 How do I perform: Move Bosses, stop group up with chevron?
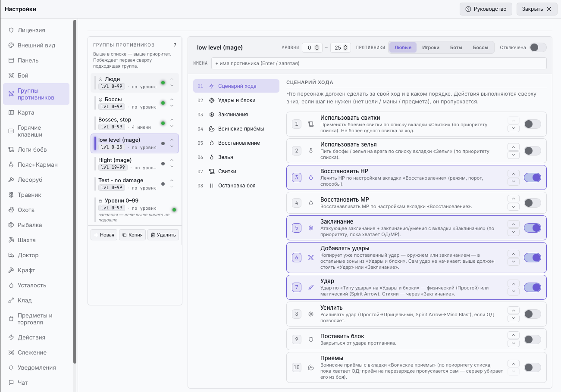[x=172, y=119]
